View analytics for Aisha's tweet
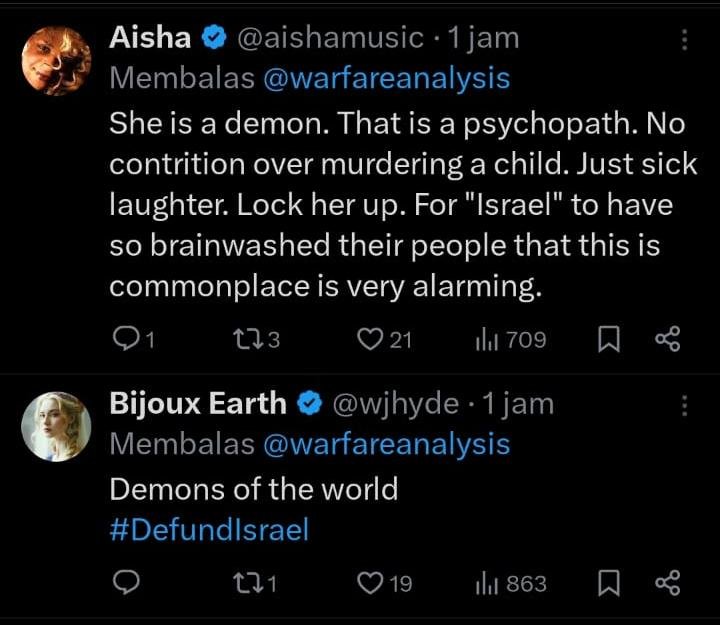The width and height of the screenshot is (720, 625). coord(487,340)
